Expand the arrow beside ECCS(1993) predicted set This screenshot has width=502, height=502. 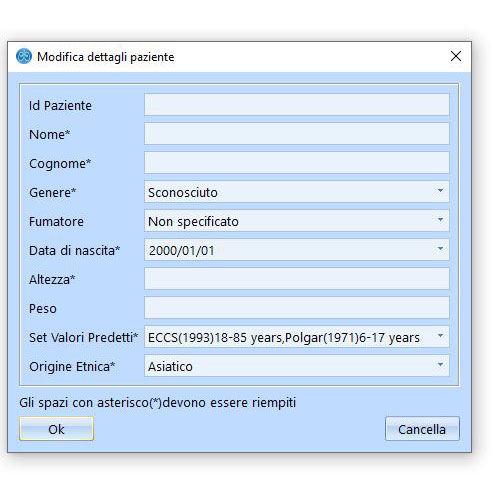point(440,336)
